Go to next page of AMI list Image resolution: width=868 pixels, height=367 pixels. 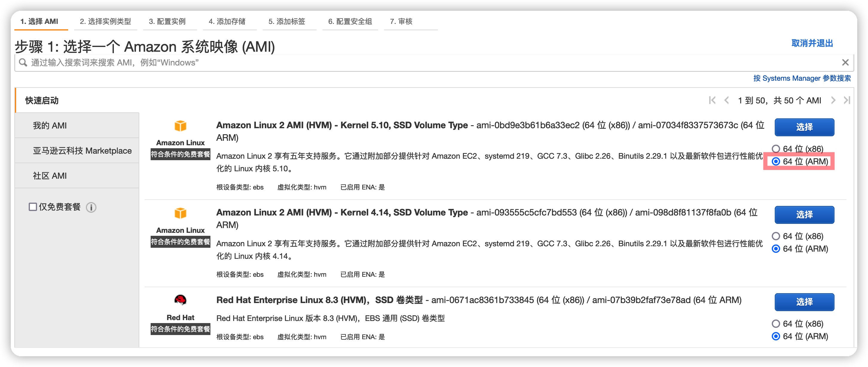point(833,100)
